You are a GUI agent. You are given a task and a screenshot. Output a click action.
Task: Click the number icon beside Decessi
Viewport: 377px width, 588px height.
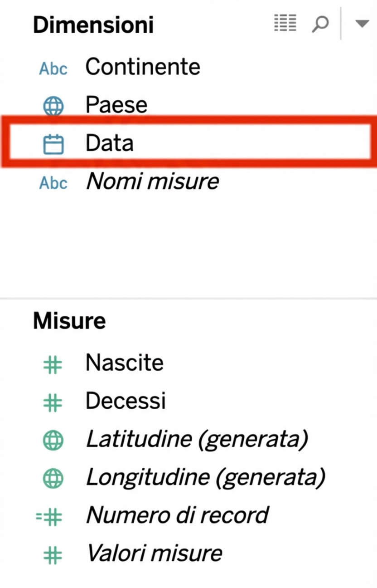tap(53, 402)
